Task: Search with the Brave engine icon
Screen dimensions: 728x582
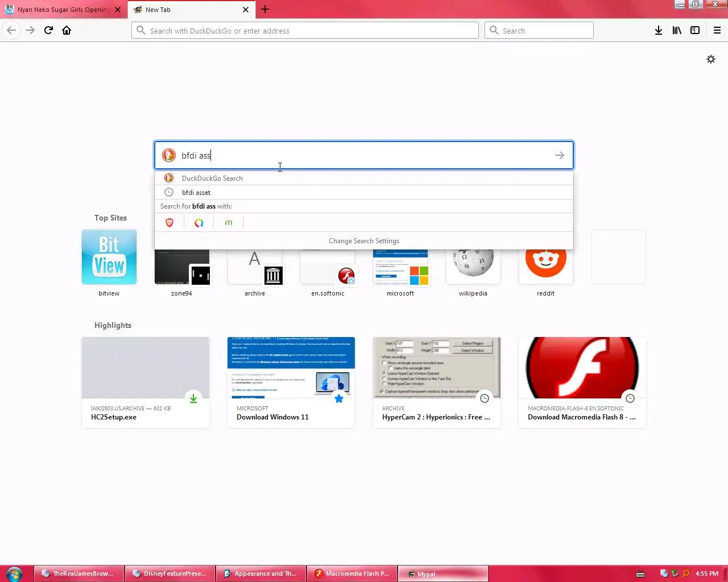Action: 169,223
